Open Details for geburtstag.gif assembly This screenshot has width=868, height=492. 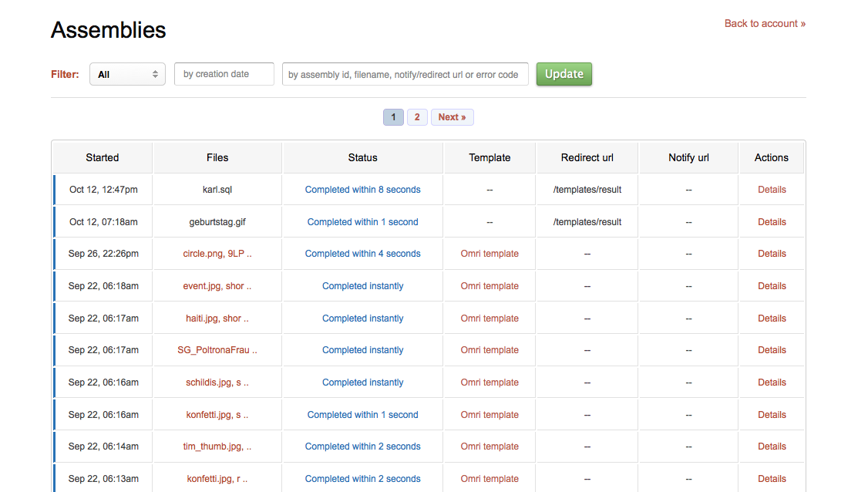click(x=771, y=222)
